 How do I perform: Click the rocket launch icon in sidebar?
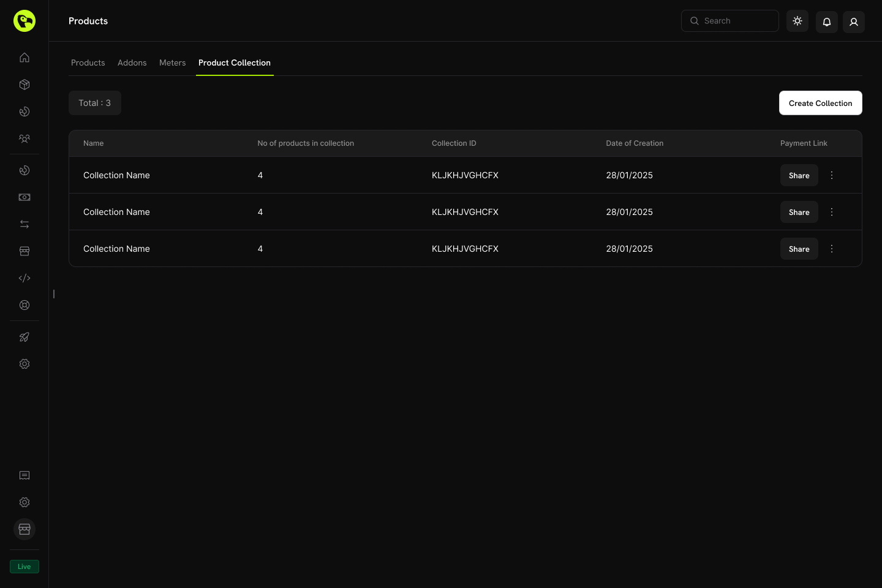point(24,337)
